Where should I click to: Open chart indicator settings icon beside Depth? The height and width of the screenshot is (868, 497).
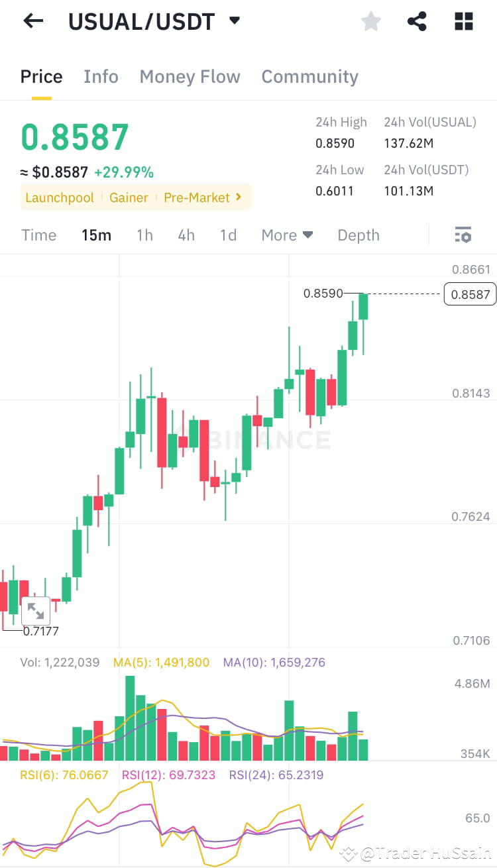click(x=463, y=235)
